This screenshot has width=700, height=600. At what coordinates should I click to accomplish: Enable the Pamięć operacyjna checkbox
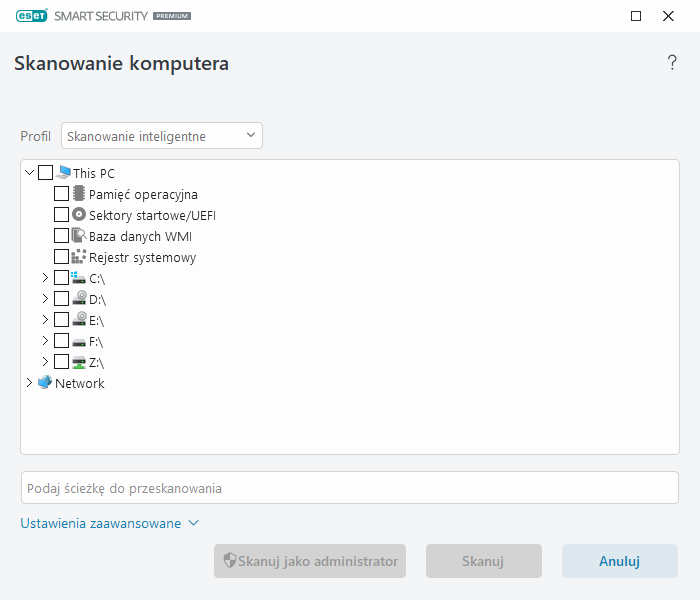pos(61,193)
